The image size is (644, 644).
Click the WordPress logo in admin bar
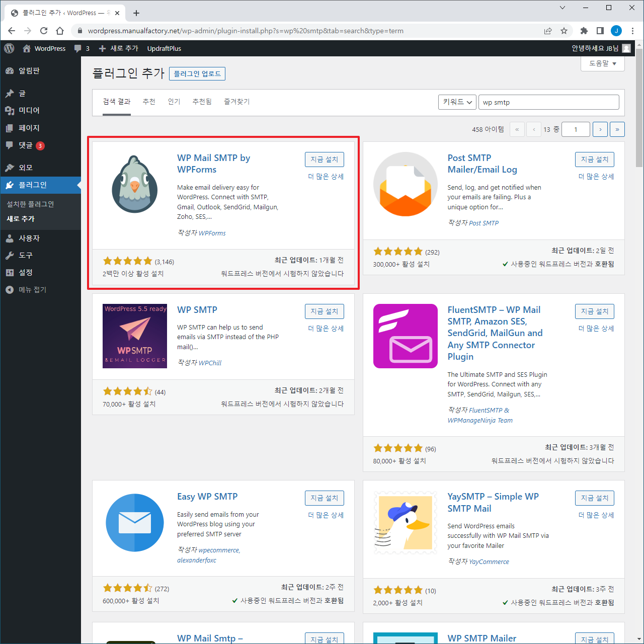pos(9,48)
